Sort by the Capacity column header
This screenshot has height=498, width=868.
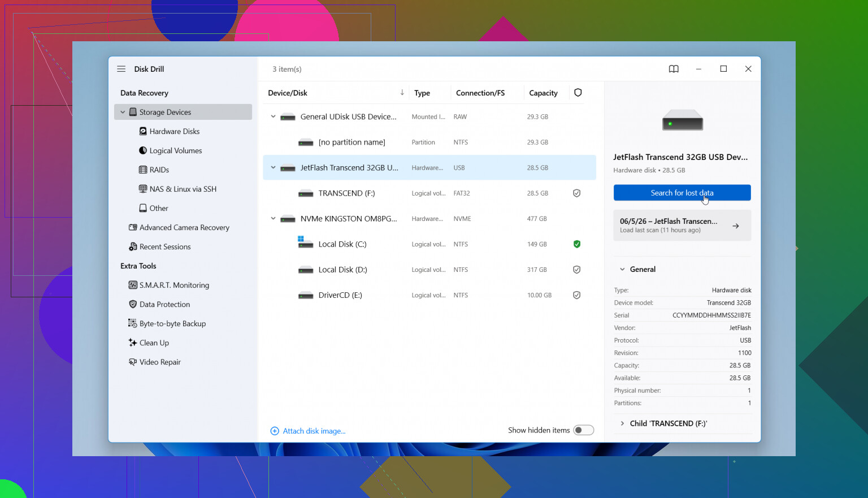[543, 93]
